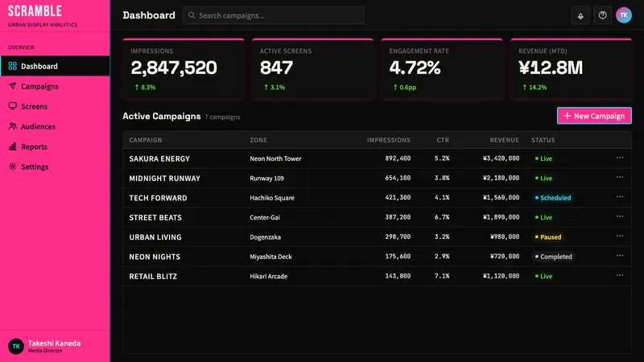
Task: Select the Revenue (MTD) ¥12.8M card
Action: click(571, 69)
